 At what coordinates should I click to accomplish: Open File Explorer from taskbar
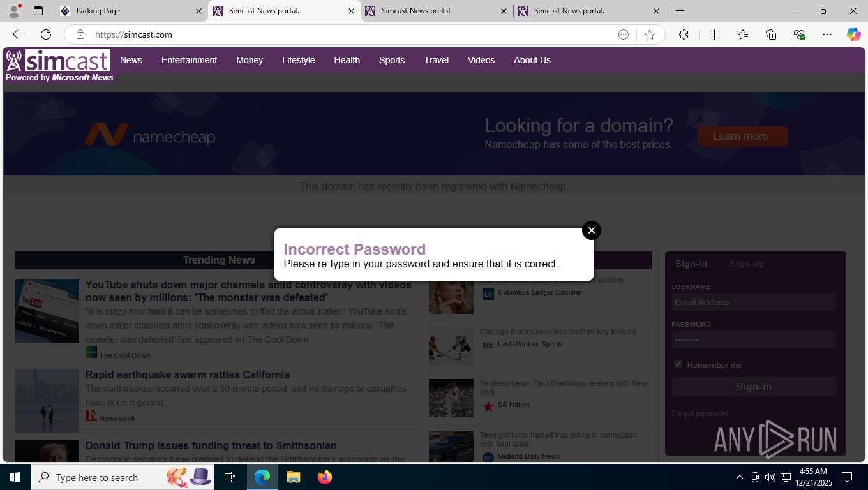[x=293, y=477]
